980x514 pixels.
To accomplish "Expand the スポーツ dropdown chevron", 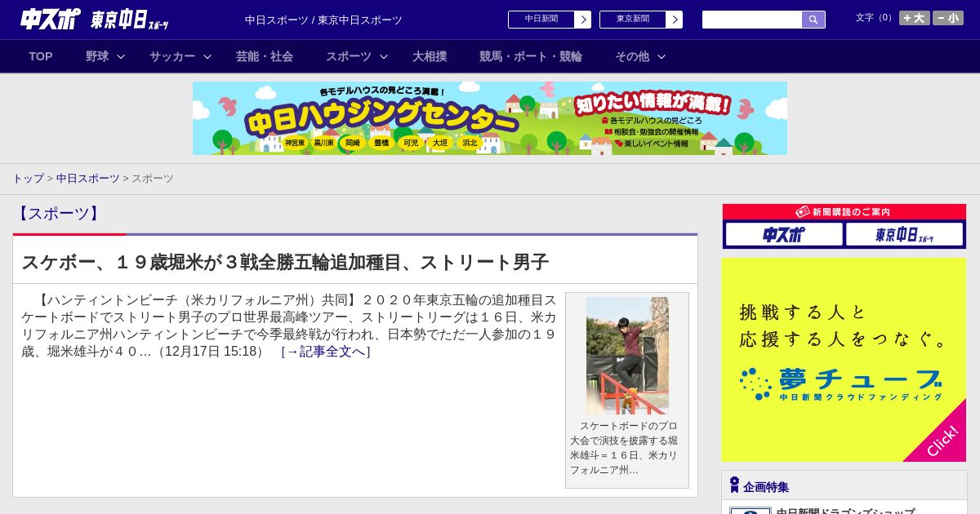I will (x=384, y=56).
